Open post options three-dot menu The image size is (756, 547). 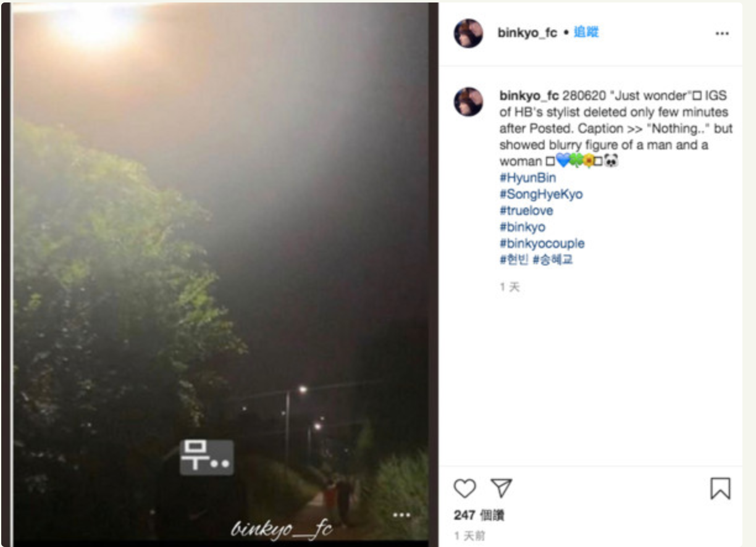point(722,34)
